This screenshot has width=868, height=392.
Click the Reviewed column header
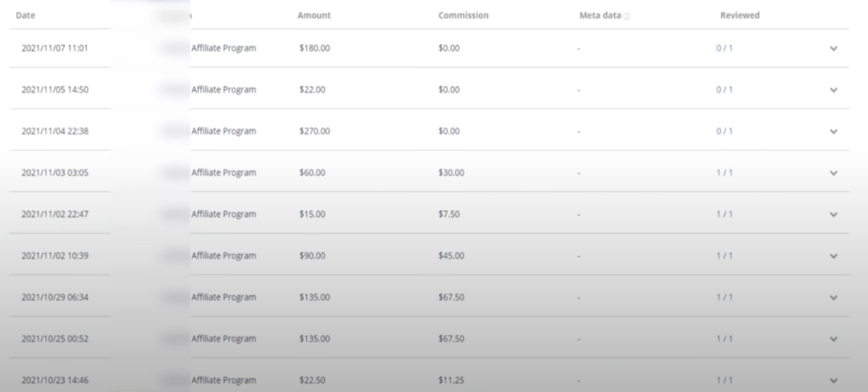[739, 15]
